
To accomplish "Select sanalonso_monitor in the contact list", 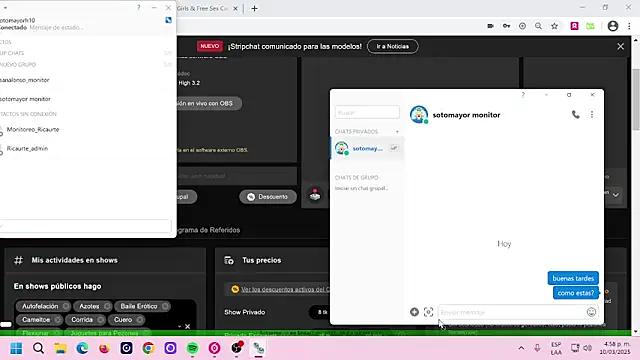I will (25, 80).
